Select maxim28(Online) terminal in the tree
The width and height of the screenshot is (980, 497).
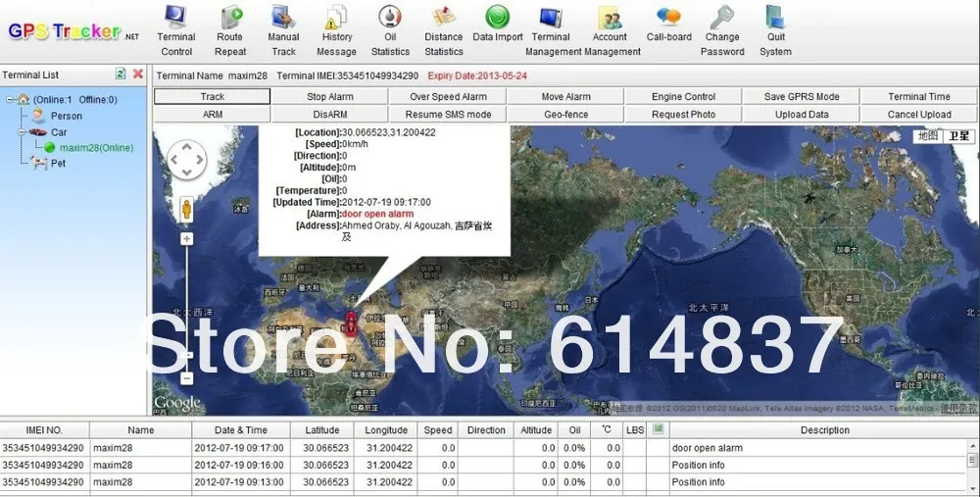point(95,148)
